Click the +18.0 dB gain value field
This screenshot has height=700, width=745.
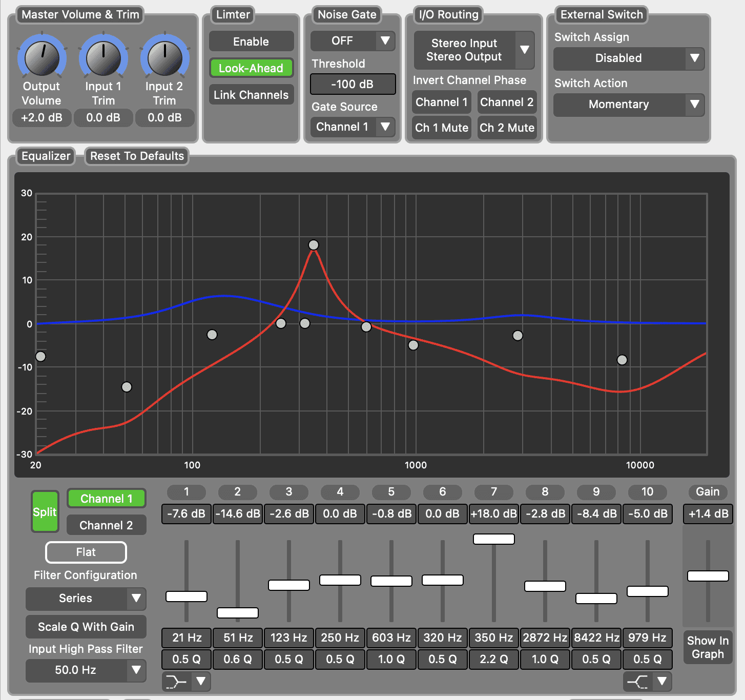pos(494,514)
